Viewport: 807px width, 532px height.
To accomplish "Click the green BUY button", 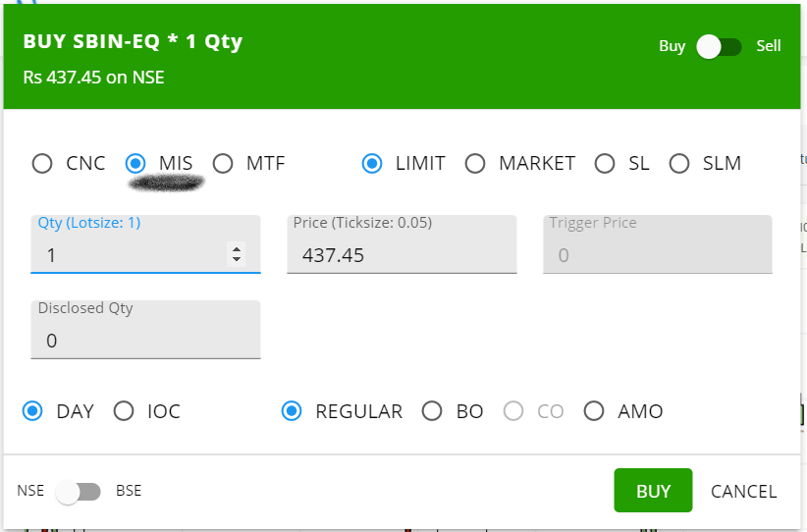I will (x=653, y=491).
